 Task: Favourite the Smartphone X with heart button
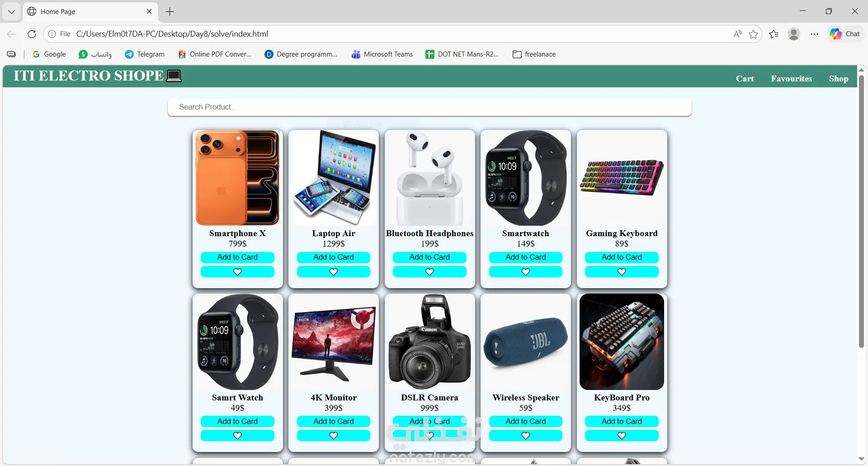[x=237, y=272]
